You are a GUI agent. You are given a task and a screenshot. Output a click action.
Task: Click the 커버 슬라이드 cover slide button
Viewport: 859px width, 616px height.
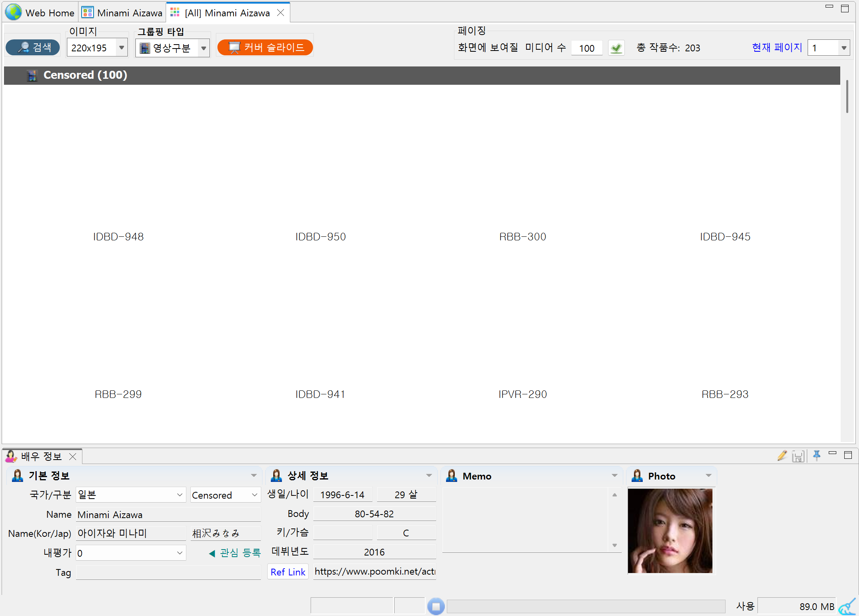(265, 47)
